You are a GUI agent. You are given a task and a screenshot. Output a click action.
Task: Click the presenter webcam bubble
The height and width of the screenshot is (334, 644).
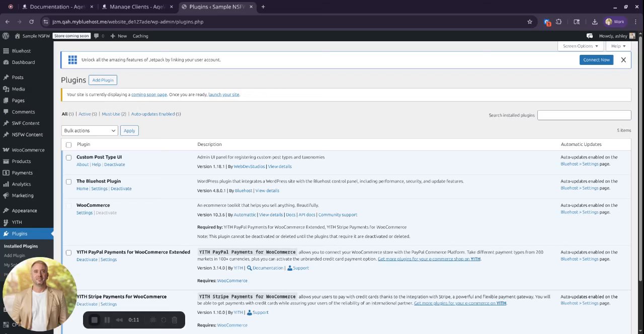(40, 295)
